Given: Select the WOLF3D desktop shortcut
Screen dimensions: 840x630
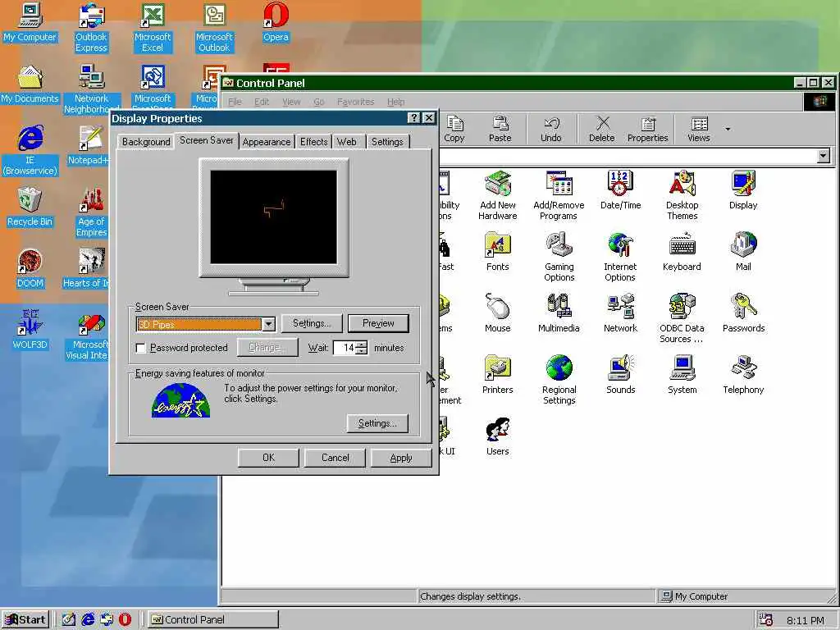Looking at the screenshot, I should pyautogui.click(x=30, y=330).
